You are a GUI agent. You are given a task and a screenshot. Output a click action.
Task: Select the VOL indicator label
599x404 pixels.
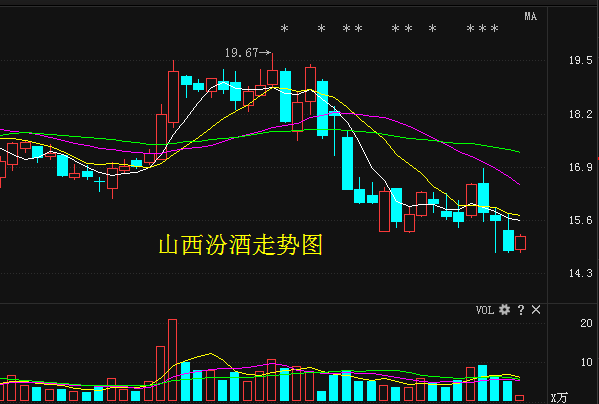pos(485,310)
